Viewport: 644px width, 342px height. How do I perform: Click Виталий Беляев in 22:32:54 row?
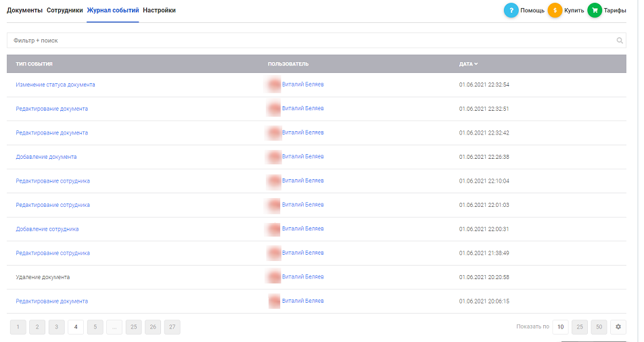point(302,84)
